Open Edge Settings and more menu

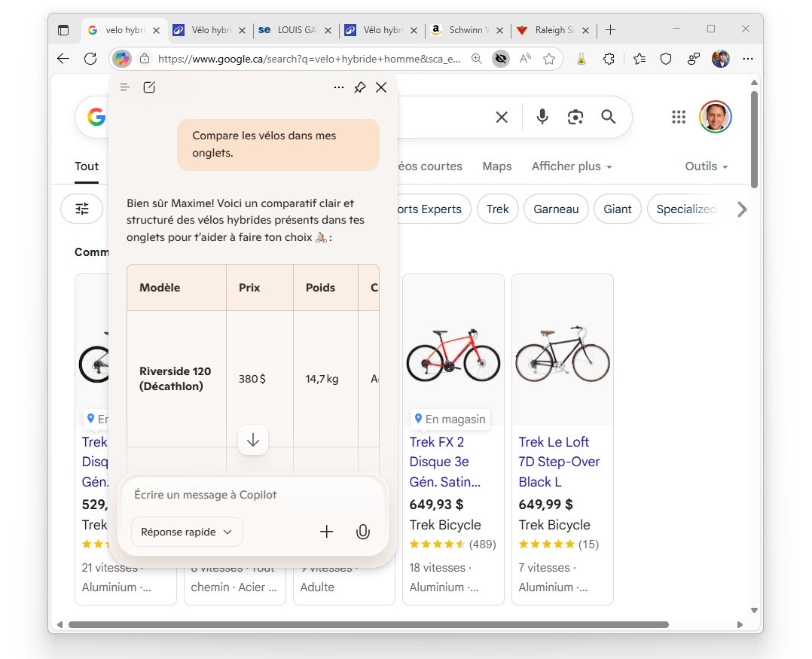(748, 59)
